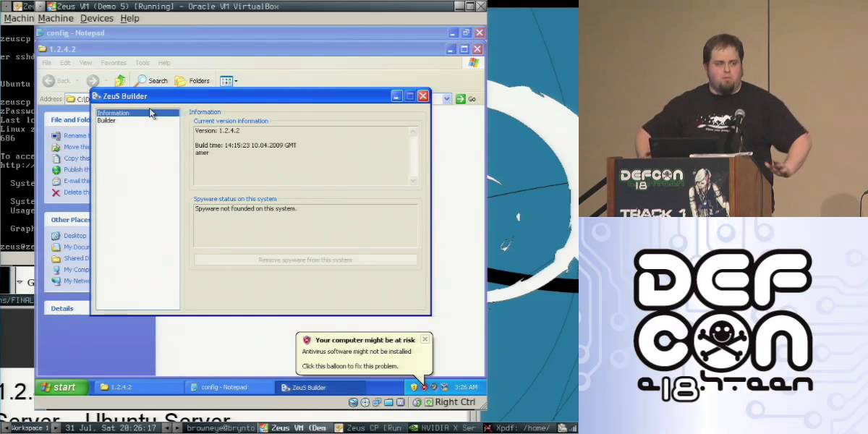Click Version: 1.2.4.2 text line
This screenshot has width=868, height=434.
217,131
